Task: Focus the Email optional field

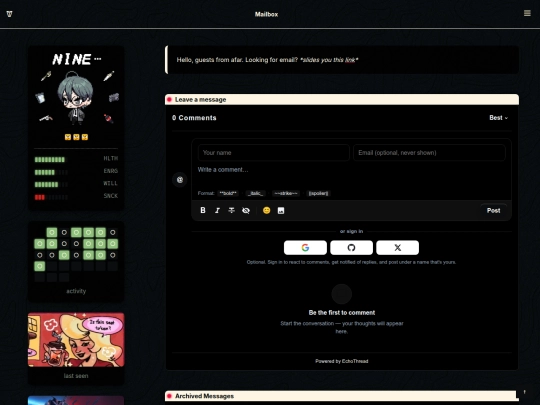Action: pos(429,153)
